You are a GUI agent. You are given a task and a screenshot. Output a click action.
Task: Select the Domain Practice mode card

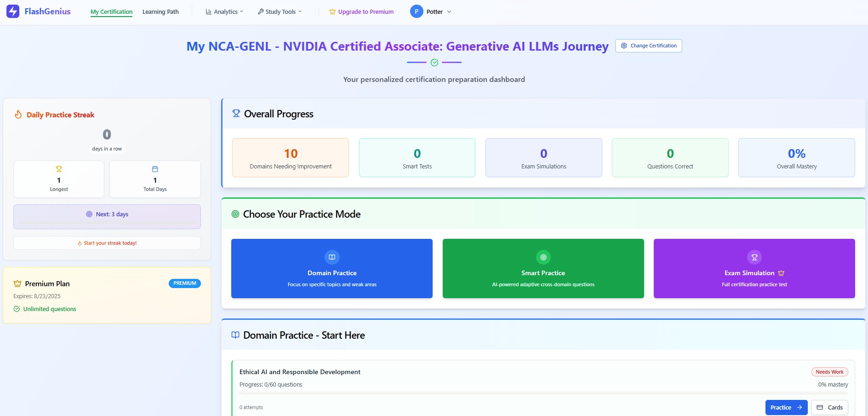pos(332,268)
